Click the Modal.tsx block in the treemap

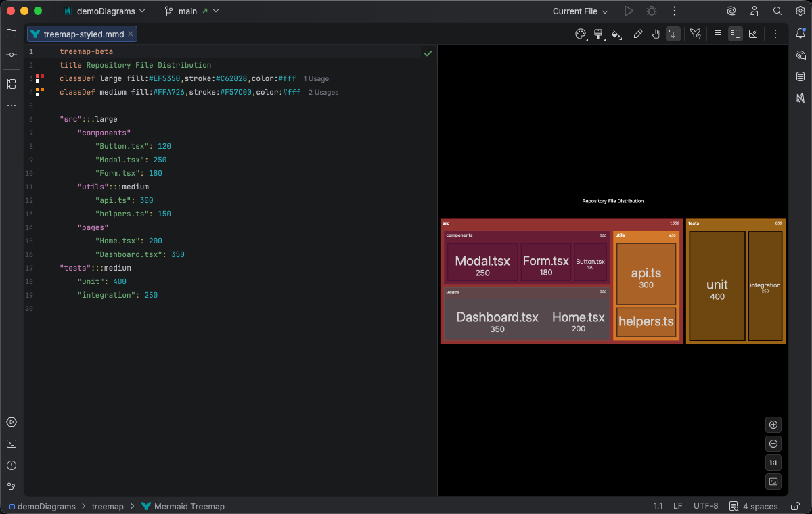pyautogui.click(x=482, y=262)
